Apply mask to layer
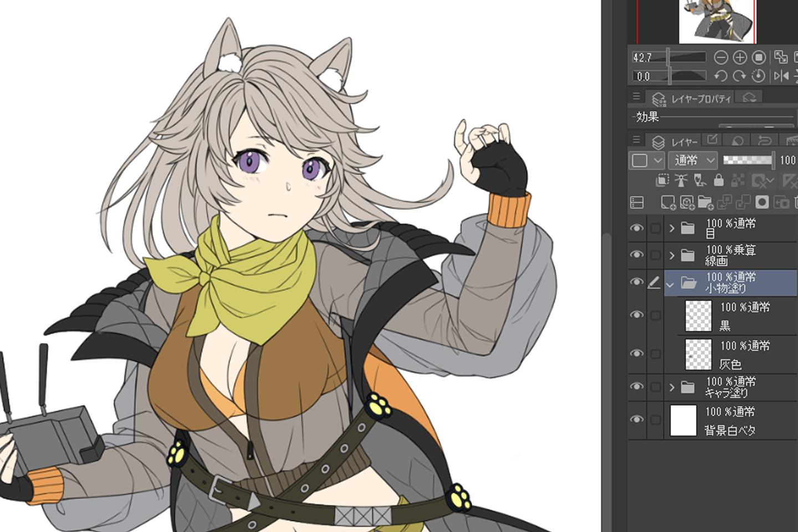The width and height of the screenshot is (798, 532). pyautogui.click(x=781, y=203)
